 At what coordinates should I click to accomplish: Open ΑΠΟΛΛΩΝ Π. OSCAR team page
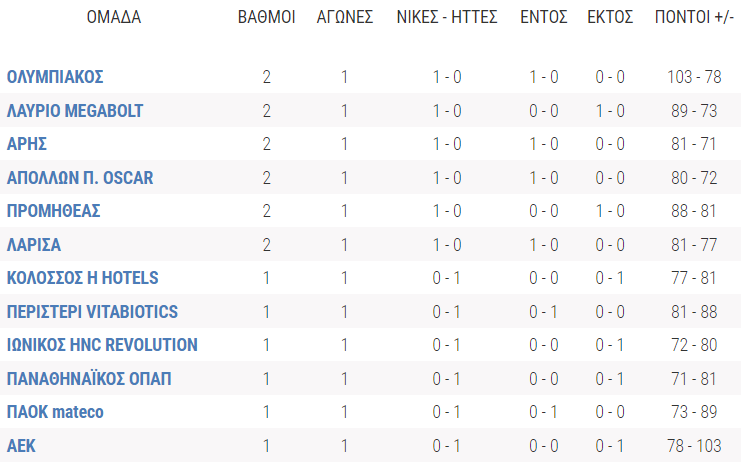(x=80, y=178)
